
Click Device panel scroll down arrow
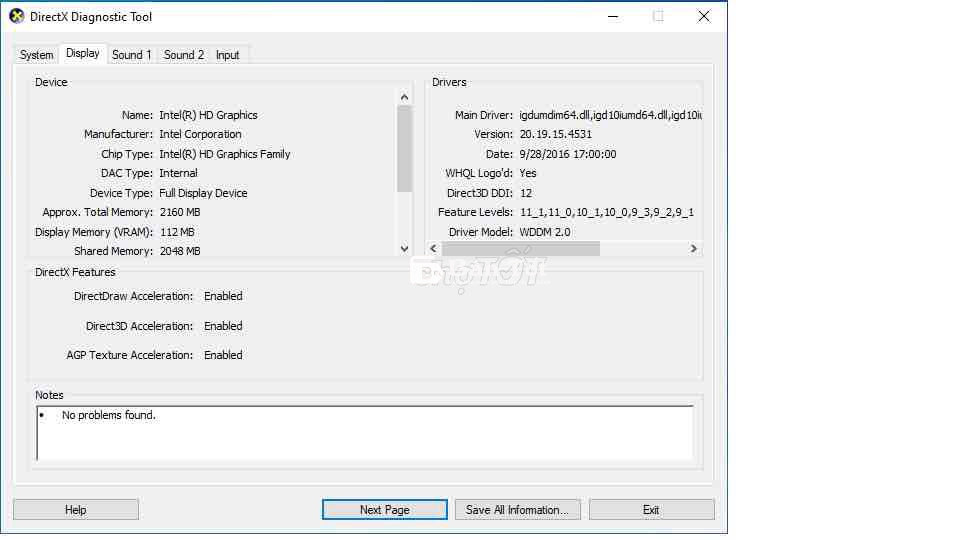[x=404, y=249]
